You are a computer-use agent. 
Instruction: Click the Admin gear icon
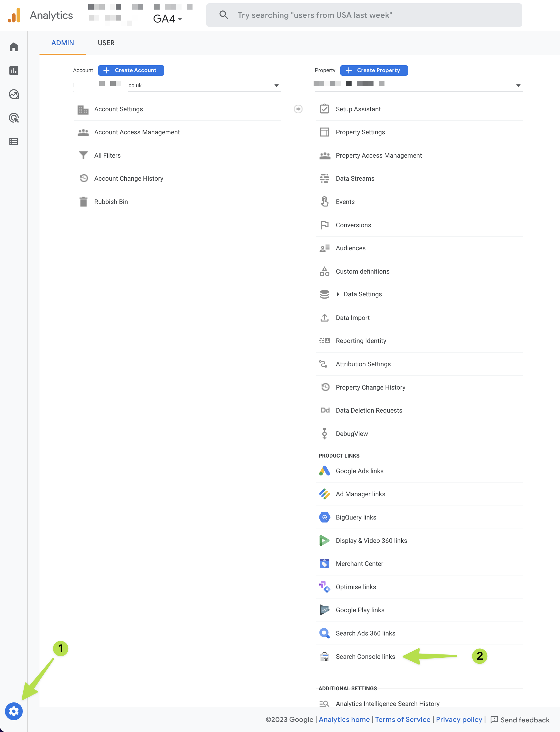tap(14, 711)
